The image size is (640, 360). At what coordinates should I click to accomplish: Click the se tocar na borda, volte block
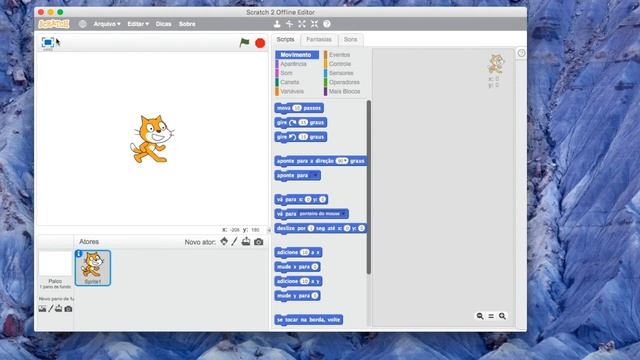coord(309,320)
